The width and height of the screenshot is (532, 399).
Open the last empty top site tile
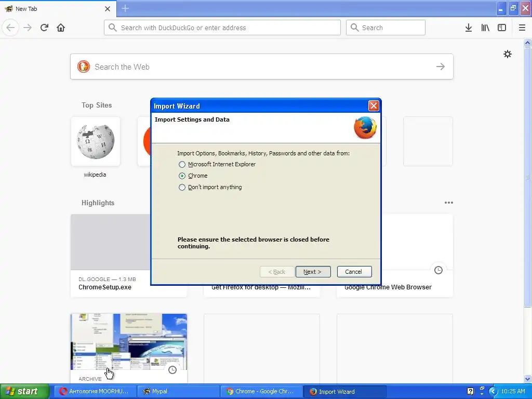pos(428,141)
